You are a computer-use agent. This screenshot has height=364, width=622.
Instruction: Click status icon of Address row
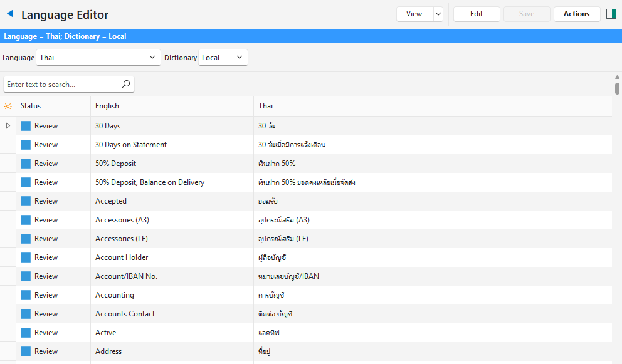coord(26,351)
